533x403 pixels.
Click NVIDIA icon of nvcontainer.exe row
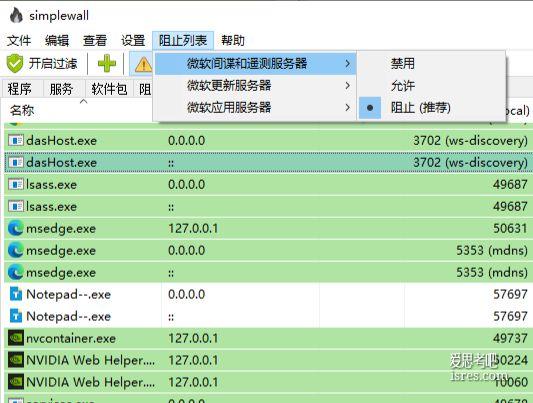coord(16,338)
